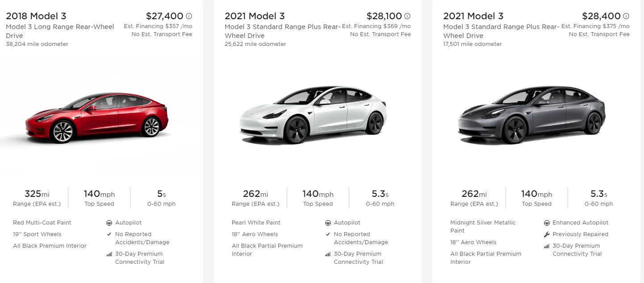
Task: Select the red Model 3 car image
Action: tap(97, 117)
